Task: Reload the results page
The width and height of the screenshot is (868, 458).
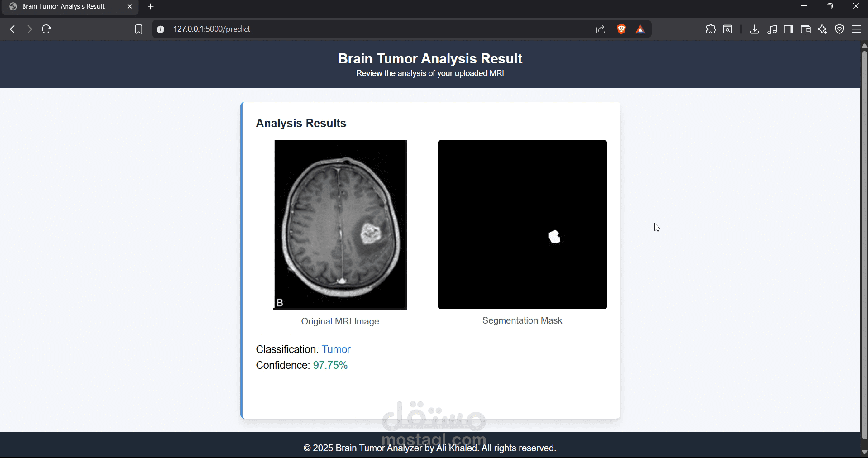Action: click(x=46, y=29)
